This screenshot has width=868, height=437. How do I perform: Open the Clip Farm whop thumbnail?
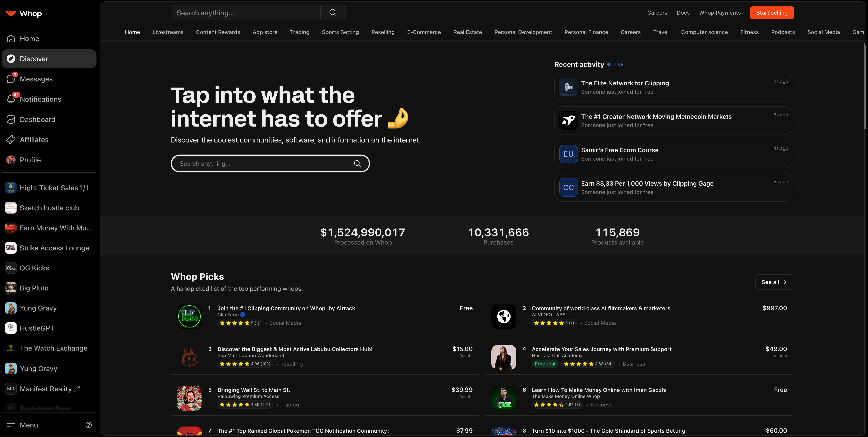click(189, 316)
